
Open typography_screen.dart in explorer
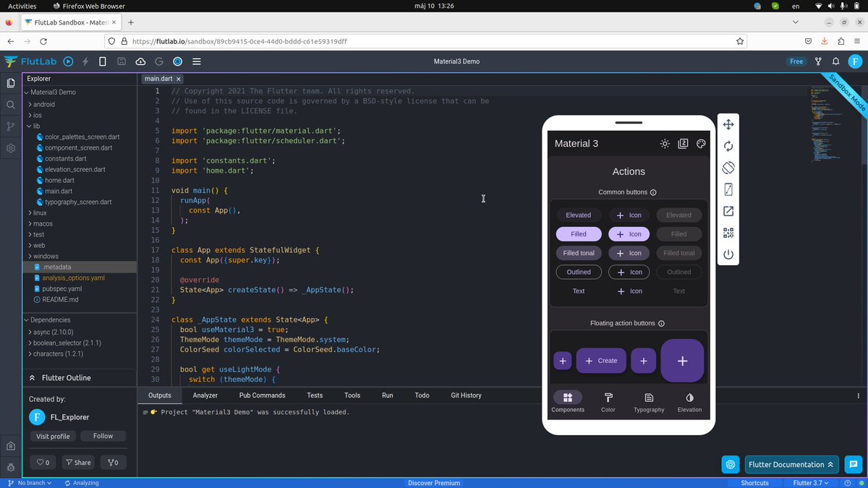78,202
